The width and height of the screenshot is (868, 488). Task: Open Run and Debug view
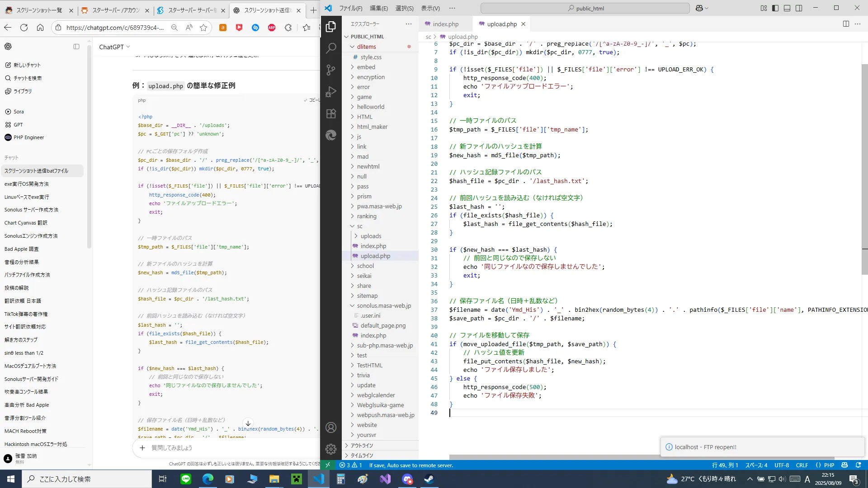click(331, 92)
